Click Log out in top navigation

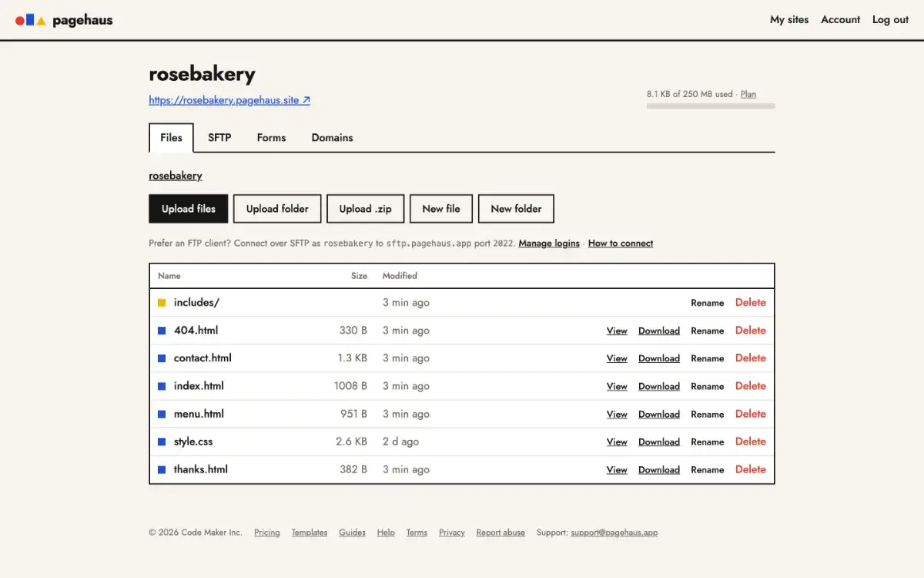[x=890, y=20]
